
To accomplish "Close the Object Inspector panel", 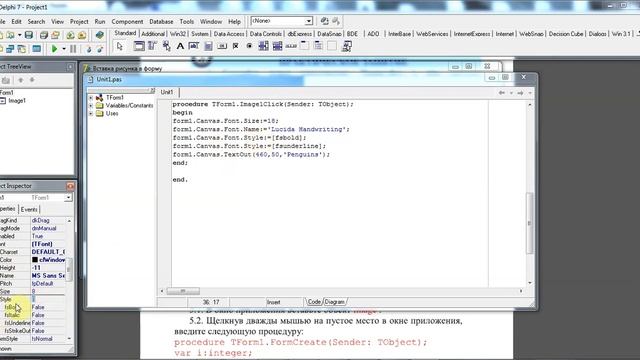I will tap(70, 186).
